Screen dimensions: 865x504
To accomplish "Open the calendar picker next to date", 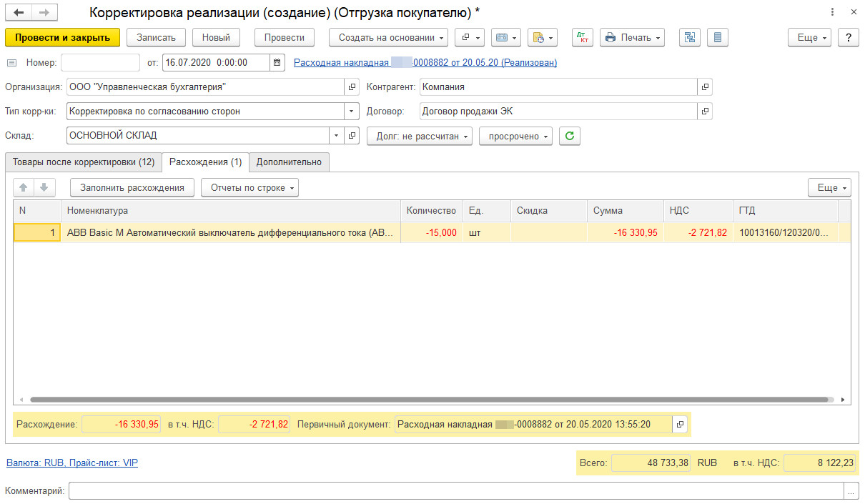I will coord(277,63).
